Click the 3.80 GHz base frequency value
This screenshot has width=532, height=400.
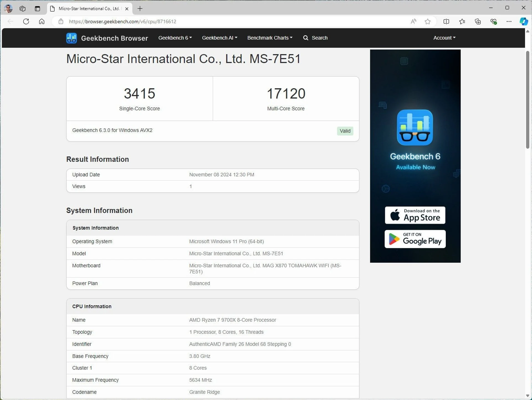(x=199, y=356)
